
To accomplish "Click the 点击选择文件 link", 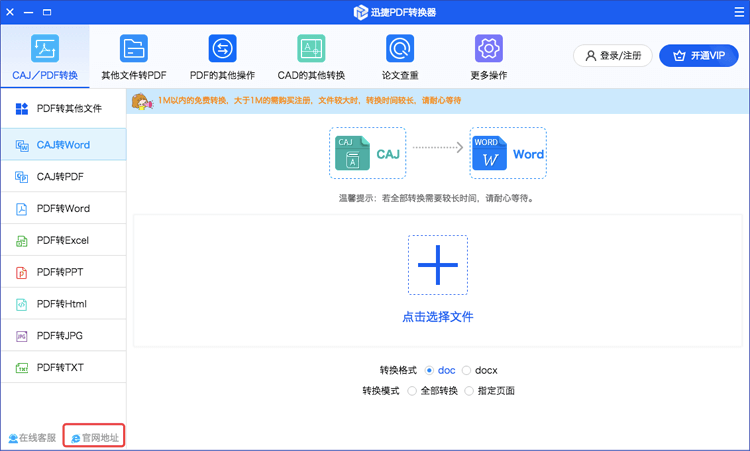I will (x=438, y=317).
